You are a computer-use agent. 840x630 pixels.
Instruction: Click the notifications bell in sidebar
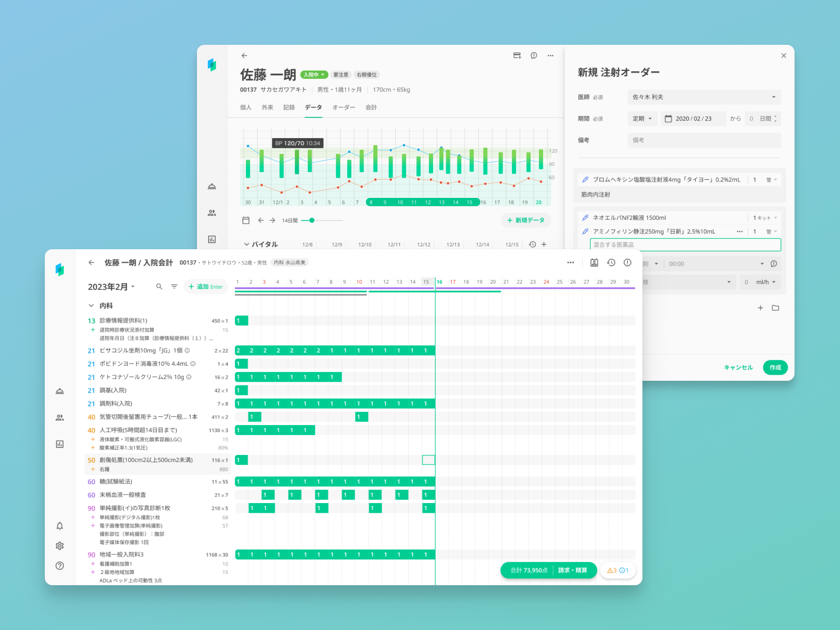(60, 526)
